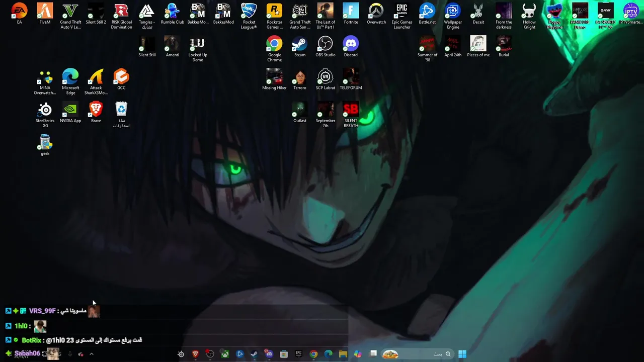This screenshot has width=644, height=362.
Task: Select From the darkness desktop icon
Action: [504, 16]
